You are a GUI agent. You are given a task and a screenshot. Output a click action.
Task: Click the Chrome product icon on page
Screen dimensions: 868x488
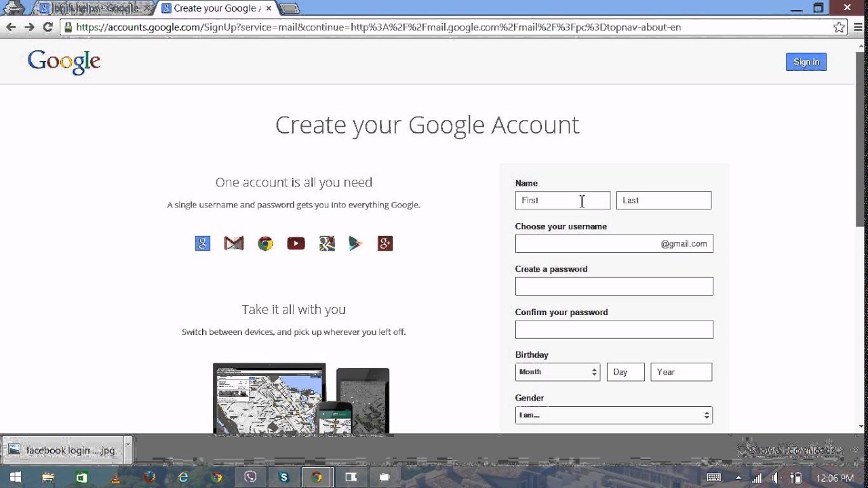[x=265, y=243]
